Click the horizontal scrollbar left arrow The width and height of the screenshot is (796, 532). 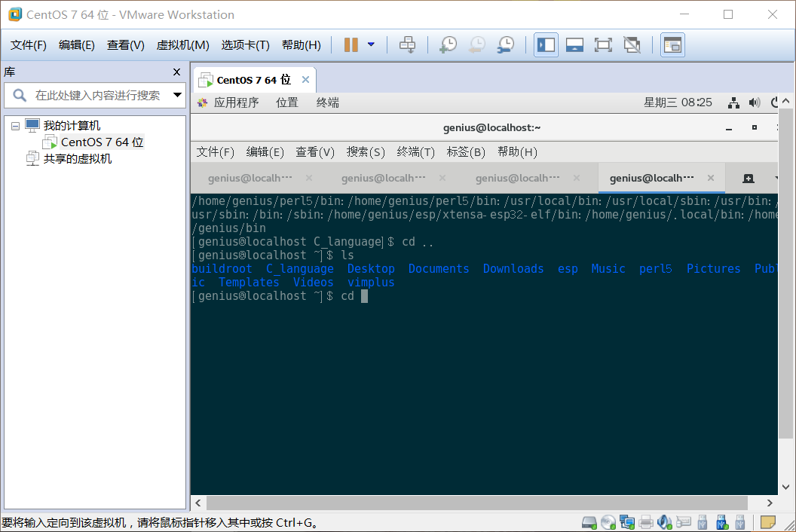[198, 503]
